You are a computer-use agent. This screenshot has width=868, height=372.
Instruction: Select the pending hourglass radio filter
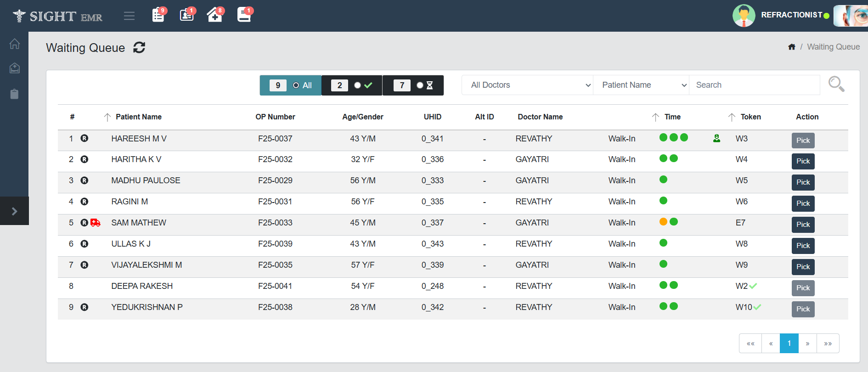tap(420, 85)
